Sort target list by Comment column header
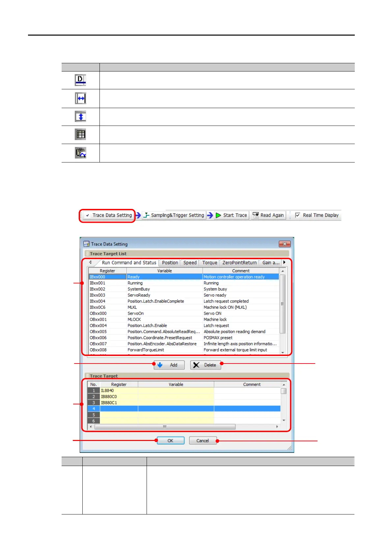 pos(241,271)
